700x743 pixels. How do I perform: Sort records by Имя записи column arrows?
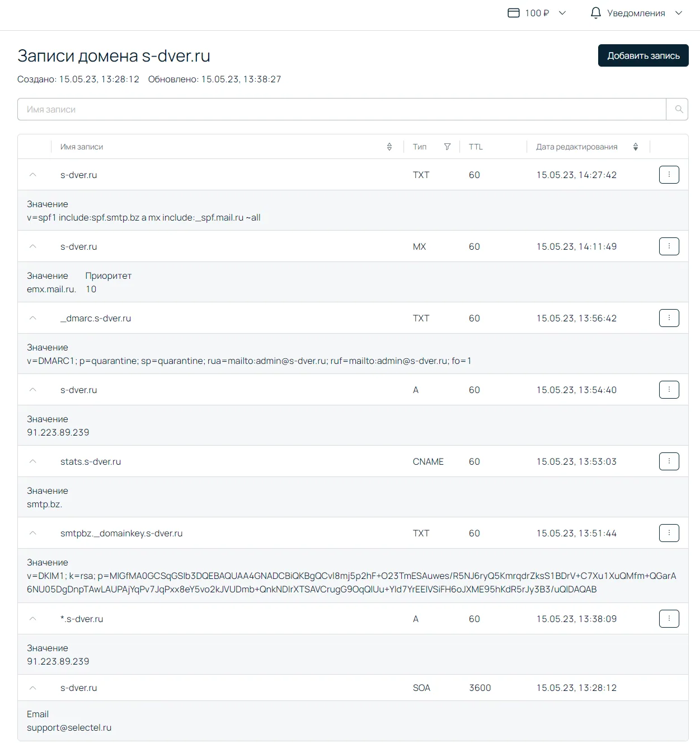pos(389,147)
